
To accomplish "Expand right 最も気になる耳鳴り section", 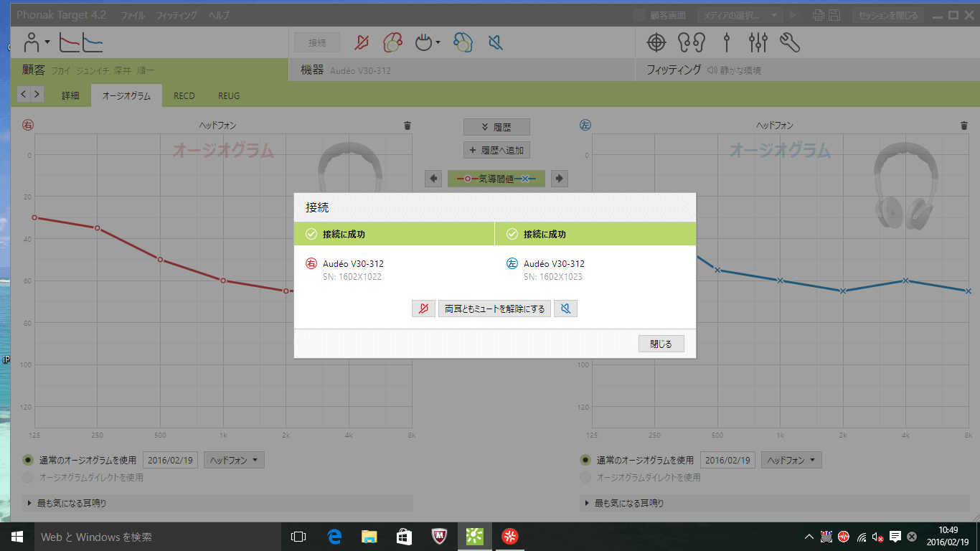I will 218,503.
